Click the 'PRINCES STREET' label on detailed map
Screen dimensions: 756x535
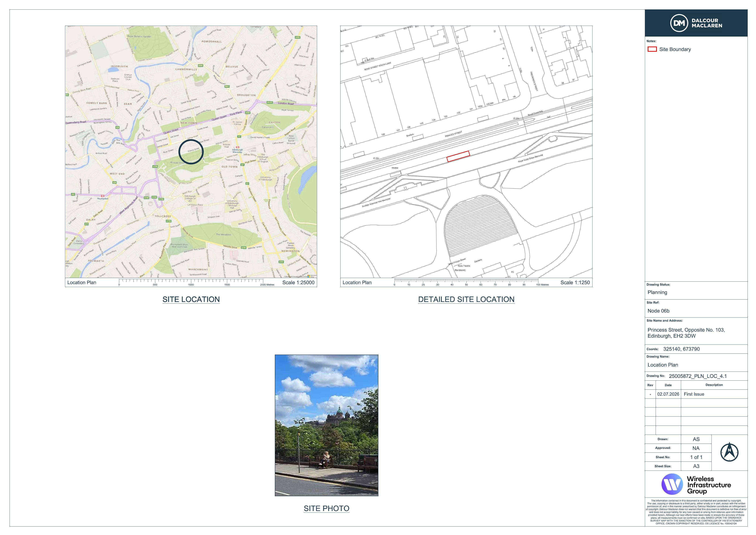[453, 134]
